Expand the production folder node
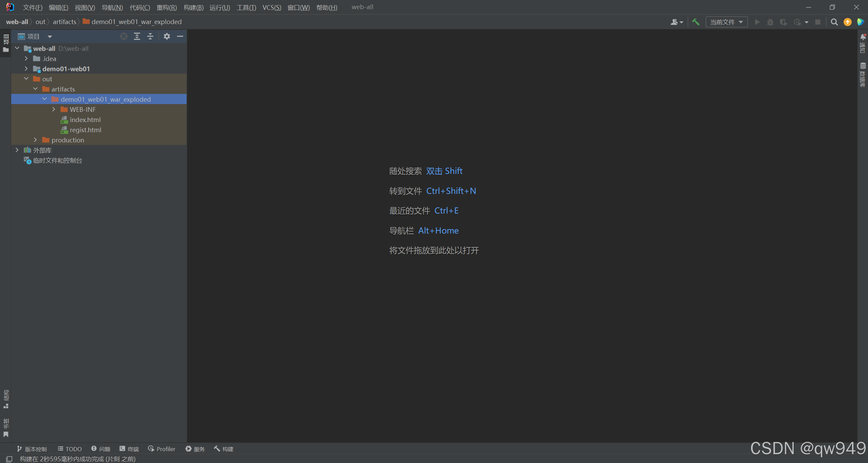 [35, 140]
